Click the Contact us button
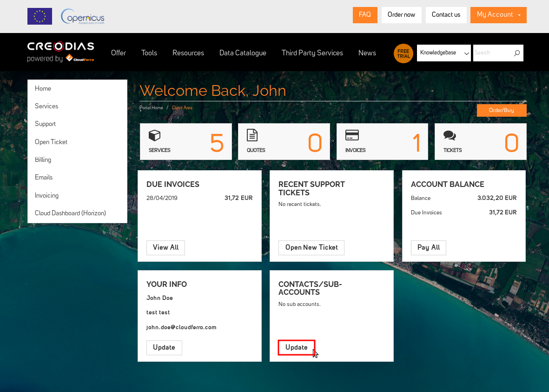Viewport: 549px width, 392px height. click(446, 15)
